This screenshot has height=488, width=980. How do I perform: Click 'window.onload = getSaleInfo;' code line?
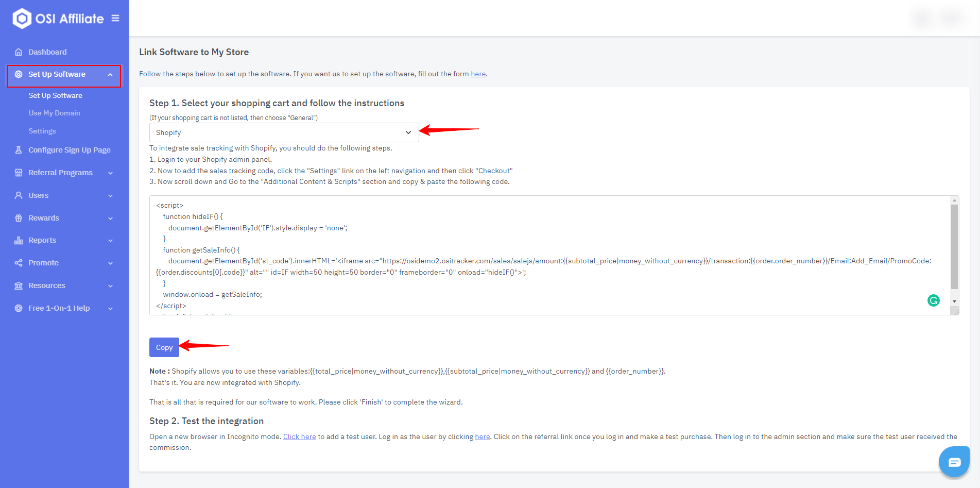coord(213,294)
